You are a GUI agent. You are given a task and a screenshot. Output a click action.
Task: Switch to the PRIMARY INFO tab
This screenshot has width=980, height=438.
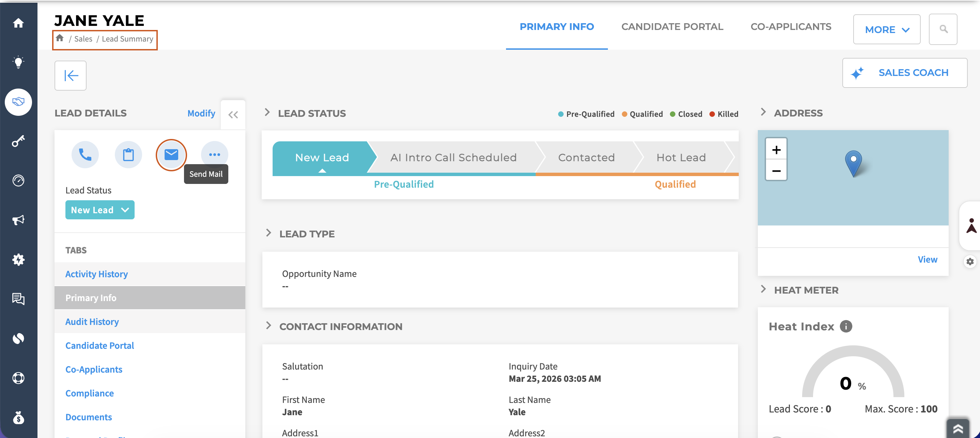(556, 27)
